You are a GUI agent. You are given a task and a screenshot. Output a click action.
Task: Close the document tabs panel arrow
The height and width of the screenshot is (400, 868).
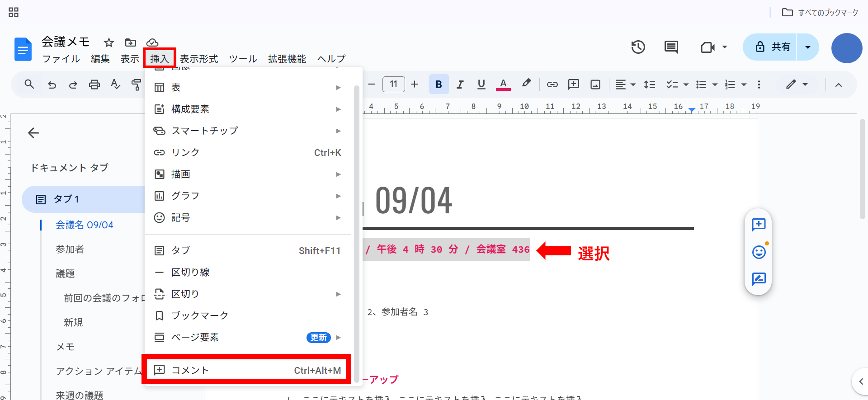(x=33, y=133)
